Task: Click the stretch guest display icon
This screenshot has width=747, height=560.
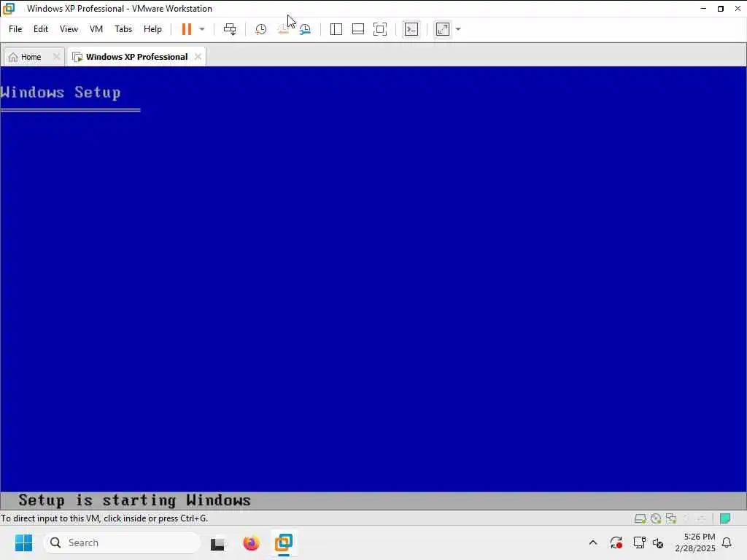Action: (x=443, y=29)
